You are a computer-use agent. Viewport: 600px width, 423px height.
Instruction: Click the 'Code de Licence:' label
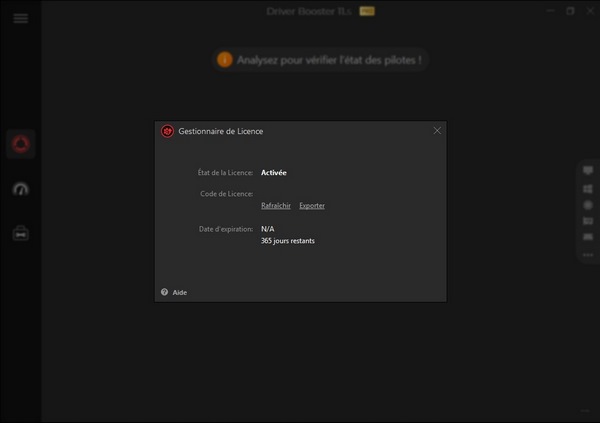[x=227, y=194]
